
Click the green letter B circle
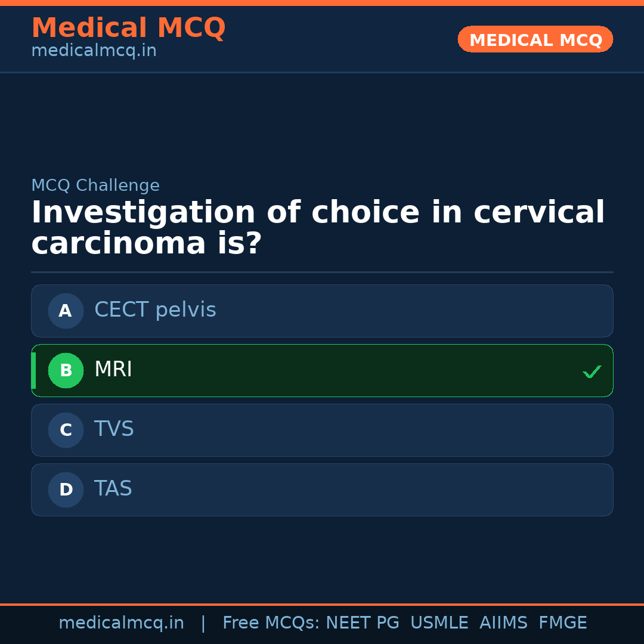pyautogui.click(x=66, y=370)
